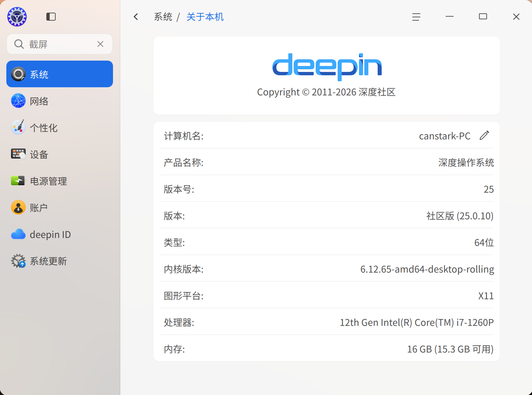532x395 pixels.
Task: Click the 系统 breadcrumb link
Action: pos(163,17)
